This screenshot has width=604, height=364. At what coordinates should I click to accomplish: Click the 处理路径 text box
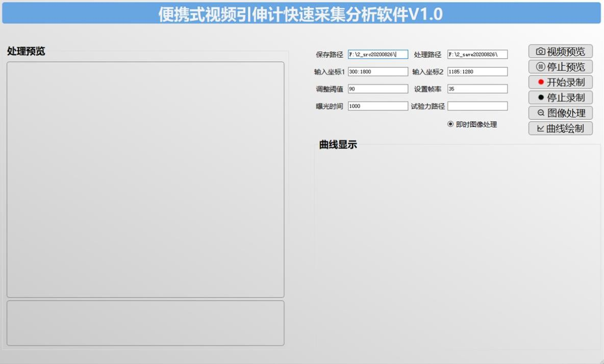point(477,55)
